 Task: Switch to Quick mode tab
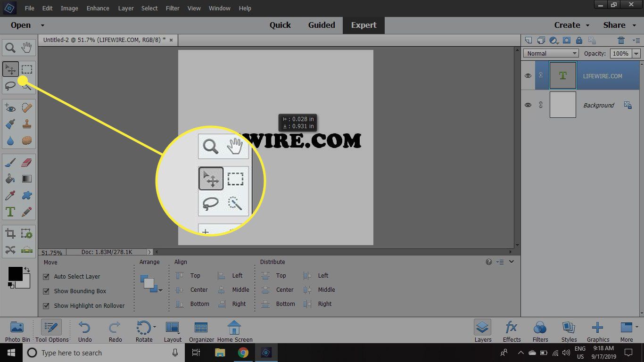(280, 25)
